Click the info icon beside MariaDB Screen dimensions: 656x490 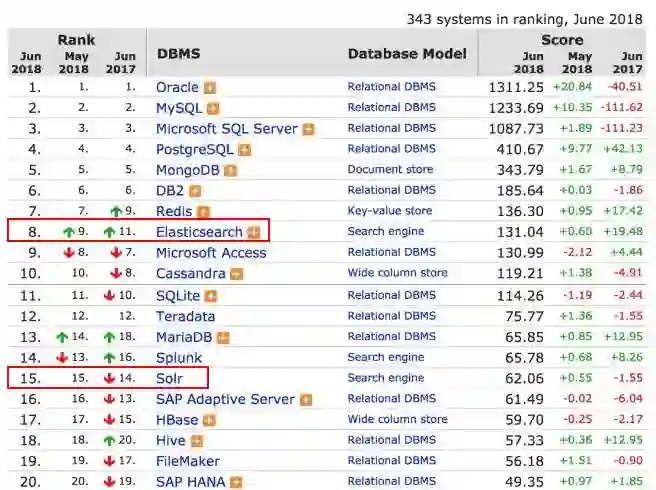pos(223,338)
